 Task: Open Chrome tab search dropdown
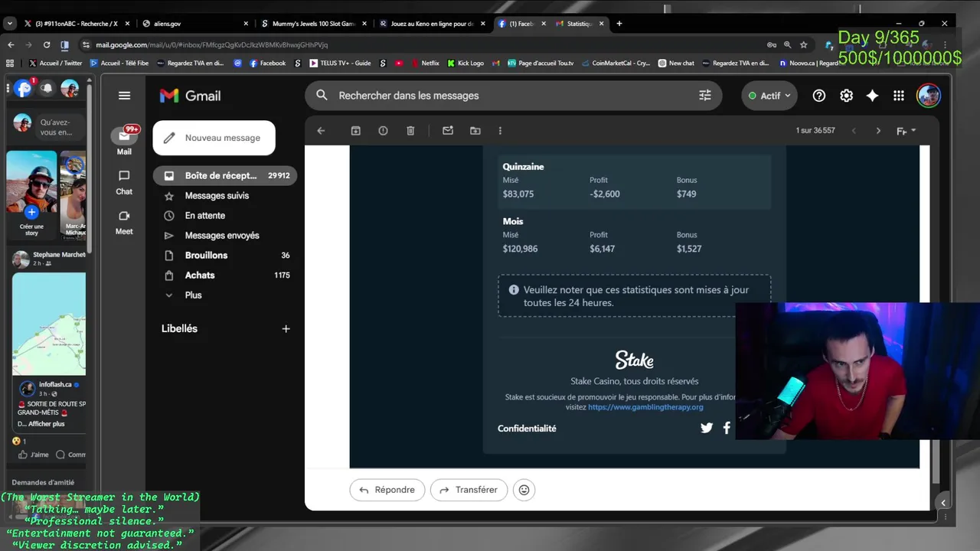pyautogui.click(x=10, y=24)
